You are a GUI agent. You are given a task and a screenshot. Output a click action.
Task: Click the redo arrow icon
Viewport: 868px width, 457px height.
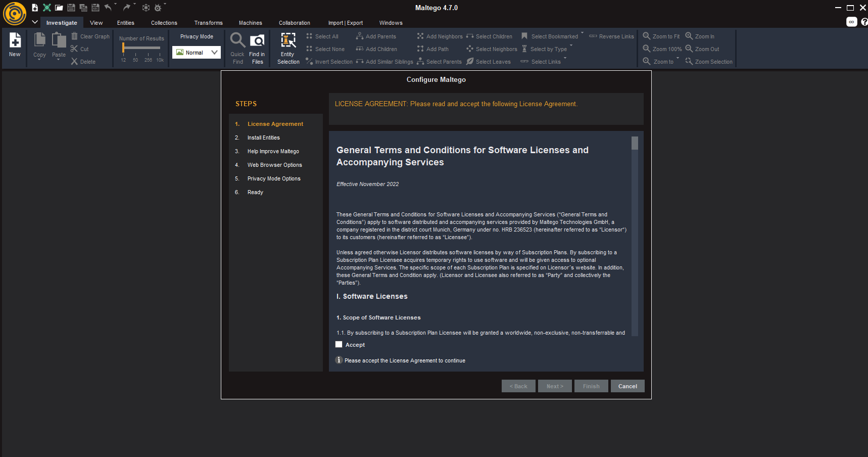(x=127, y=8)
